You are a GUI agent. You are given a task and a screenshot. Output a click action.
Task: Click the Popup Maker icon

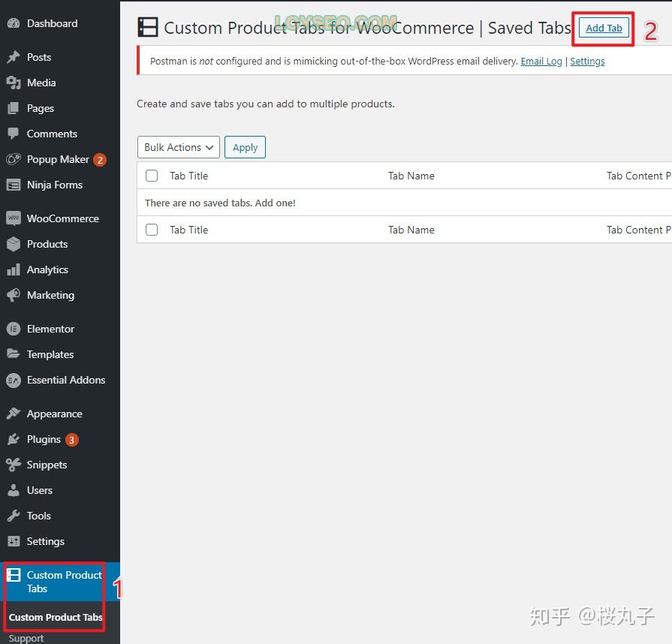click(x=14, y=159)
